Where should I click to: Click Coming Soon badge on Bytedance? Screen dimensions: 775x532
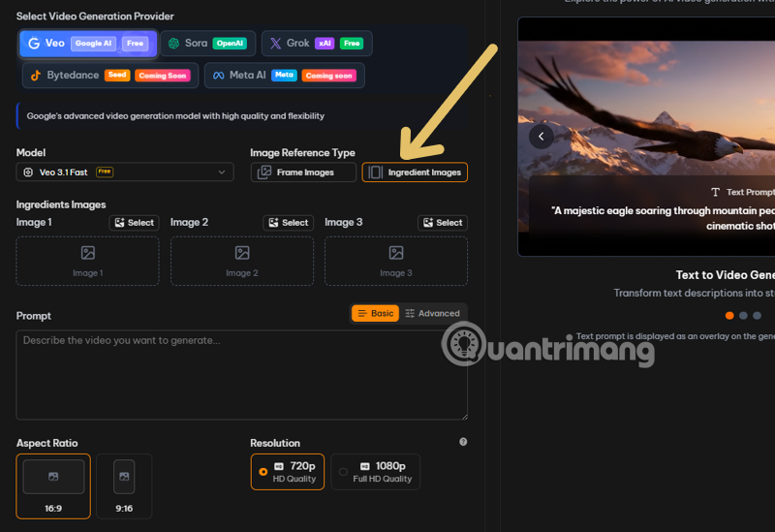click(x=163, y=76)
